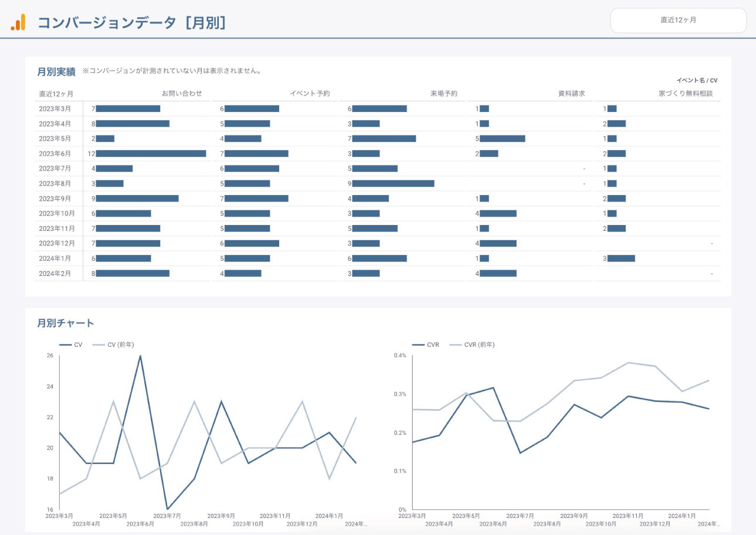756x535 pixels.
Task: Click the イベント名 / CV label above table
Action: [697, 80]
